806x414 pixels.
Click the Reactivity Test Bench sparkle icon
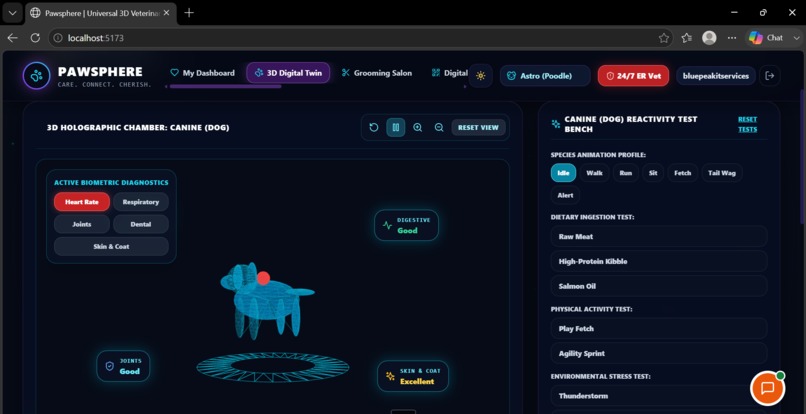556,124
